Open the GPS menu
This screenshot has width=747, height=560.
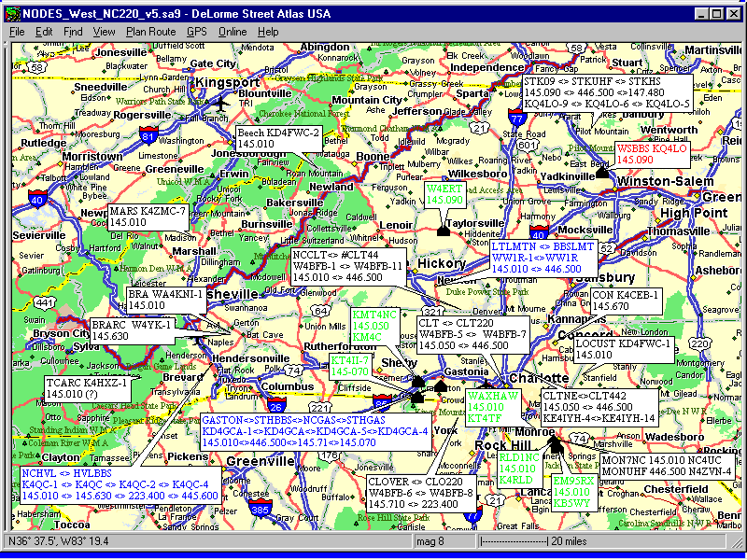click(197, 32)
